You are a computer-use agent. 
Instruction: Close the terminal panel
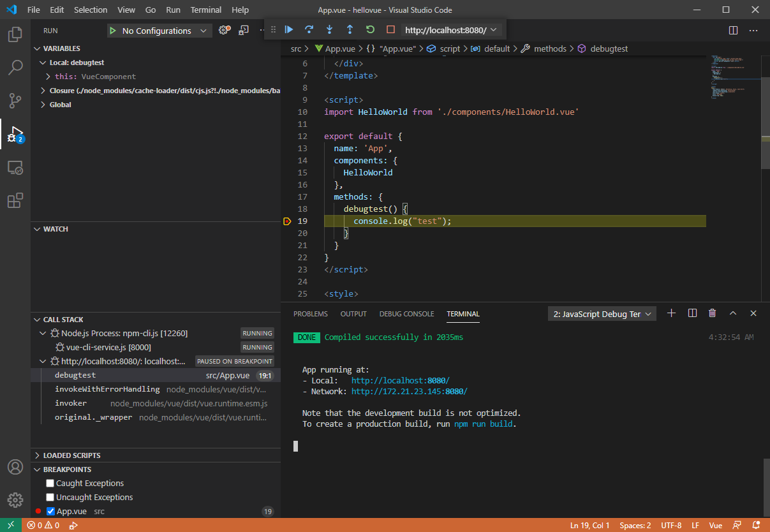coord(753,313)
